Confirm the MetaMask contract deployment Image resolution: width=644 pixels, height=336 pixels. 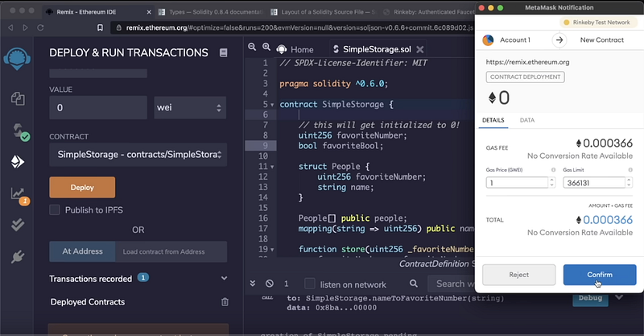600,275
